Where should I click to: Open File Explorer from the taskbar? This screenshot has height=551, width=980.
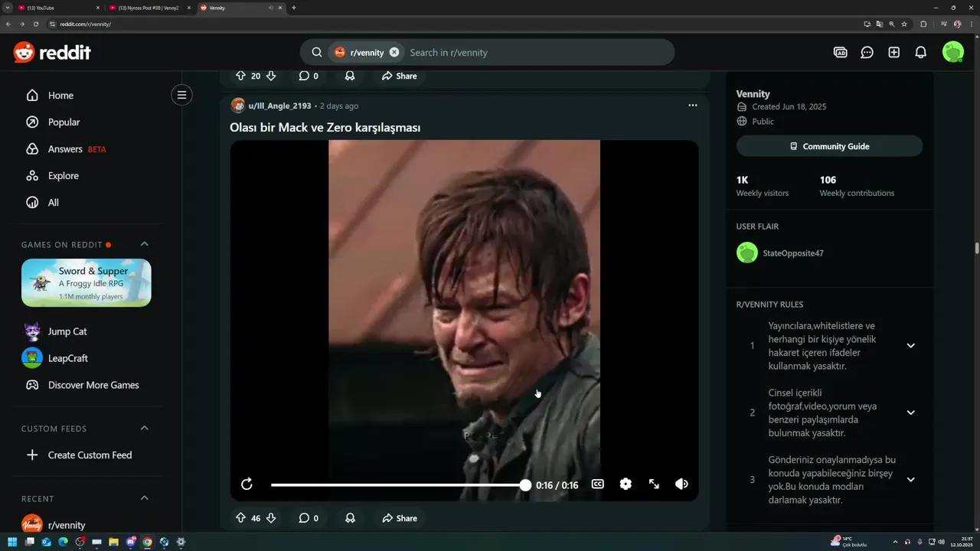click(113, 542)
